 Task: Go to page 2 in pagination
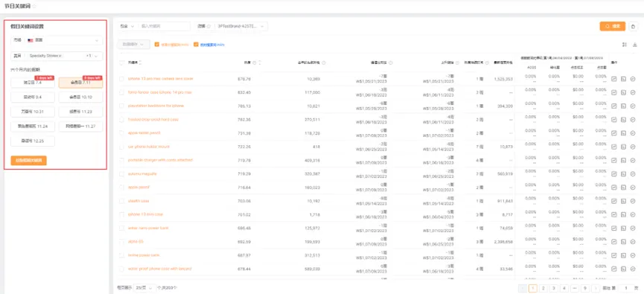pyautogui.click(x=543, y=288)
